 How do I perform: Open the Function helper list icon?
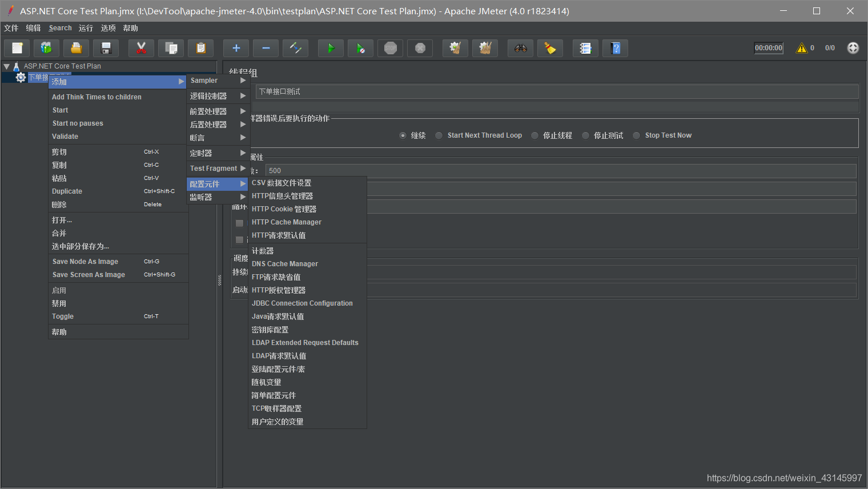(x=586, y=48)
